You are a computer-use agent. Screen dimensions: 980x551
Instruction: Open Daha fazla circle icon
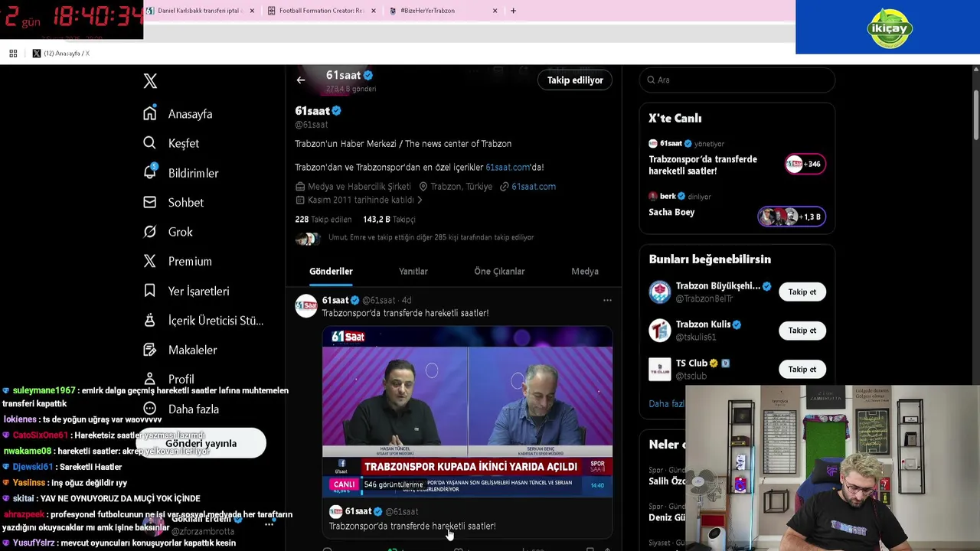point(150,409)
